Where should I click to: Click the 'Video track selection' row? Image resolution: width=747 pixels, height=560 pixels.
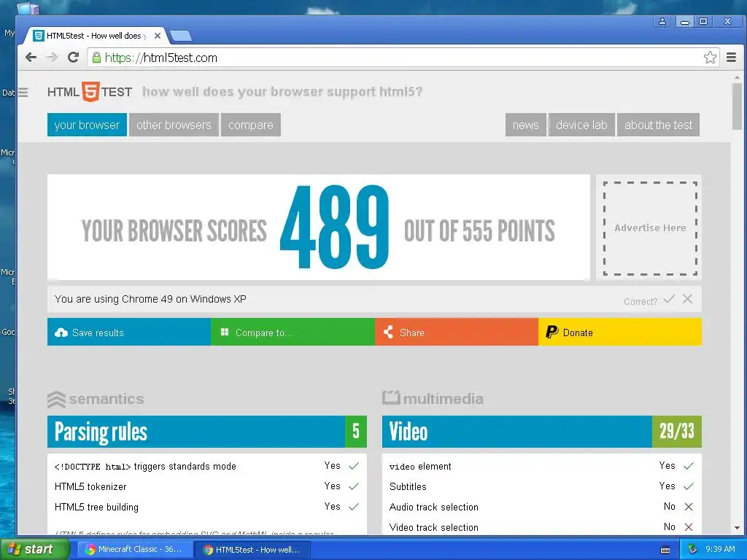(542, 527)
